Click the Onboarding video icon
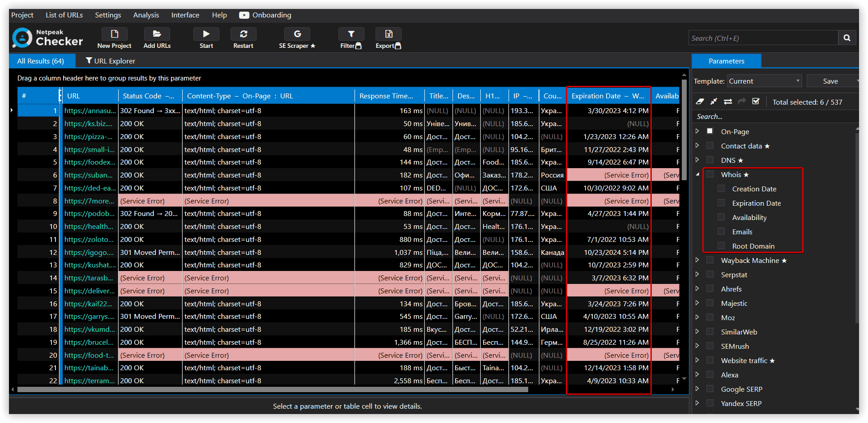 tap(244, 15)
